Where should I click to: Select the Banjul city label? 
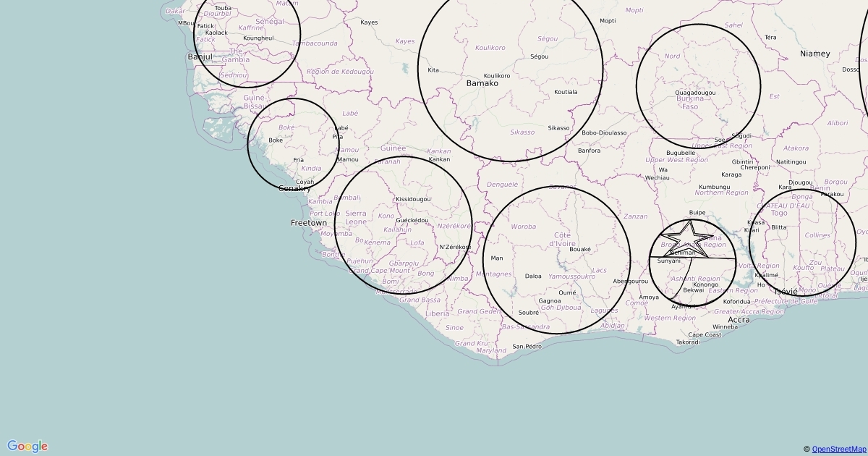pos(200,56)
